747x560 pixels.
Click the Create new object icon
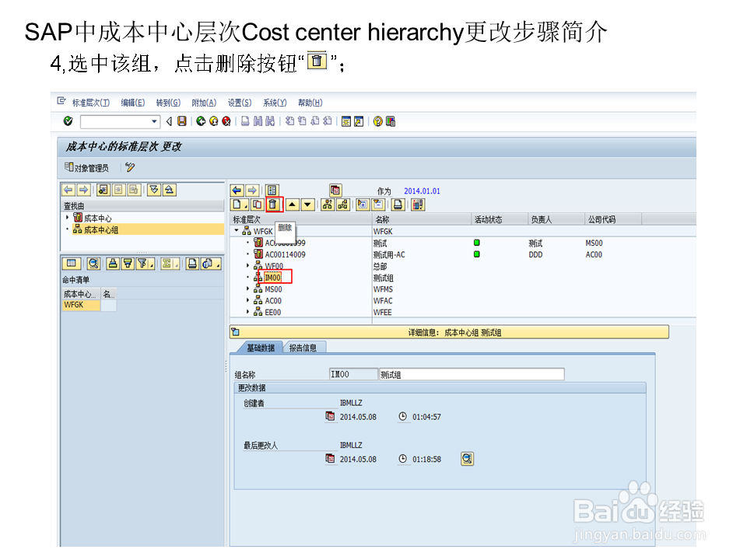point(239,205)
